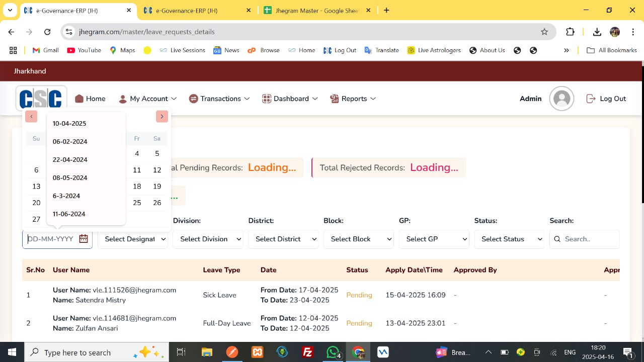Screen dimensions: 644x362
Task: Open the Select GP dropdown
Action: (434, 239)
